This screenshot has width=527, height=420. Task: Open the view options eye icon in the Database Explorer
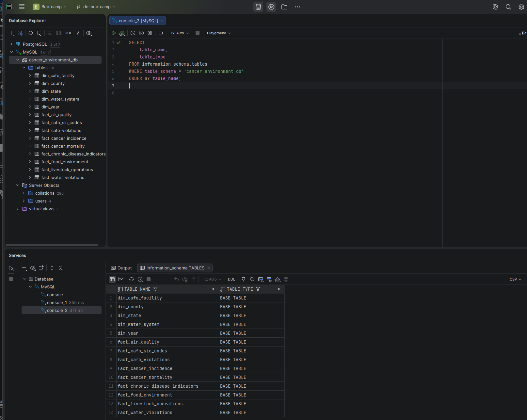coord(89,33)
